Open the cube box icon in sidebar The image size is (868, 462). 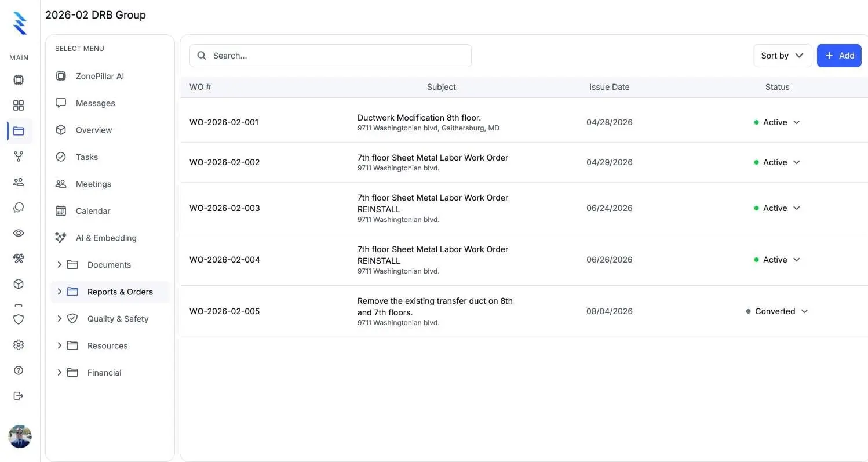click(19, 284)
